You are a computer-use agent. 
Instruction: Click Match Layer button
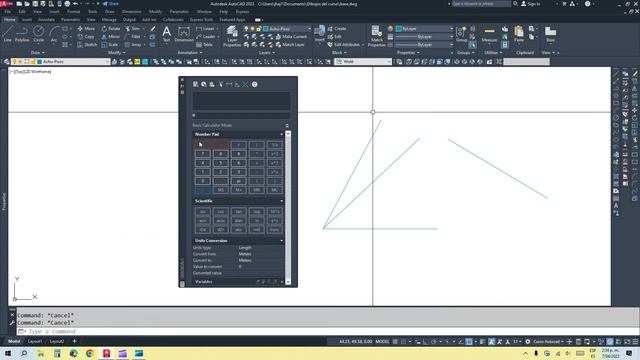coord(290,44)
